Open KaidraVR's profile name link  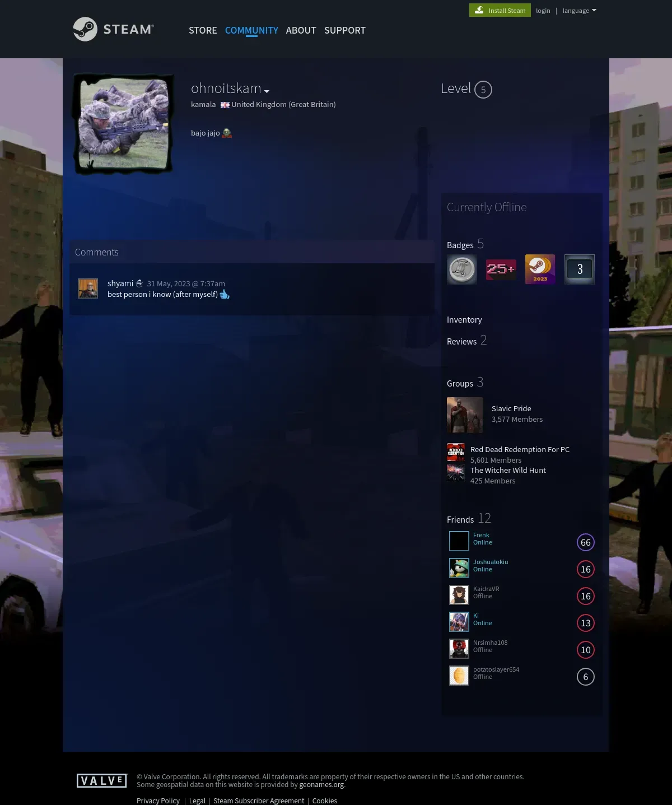(x=486, y=589)
